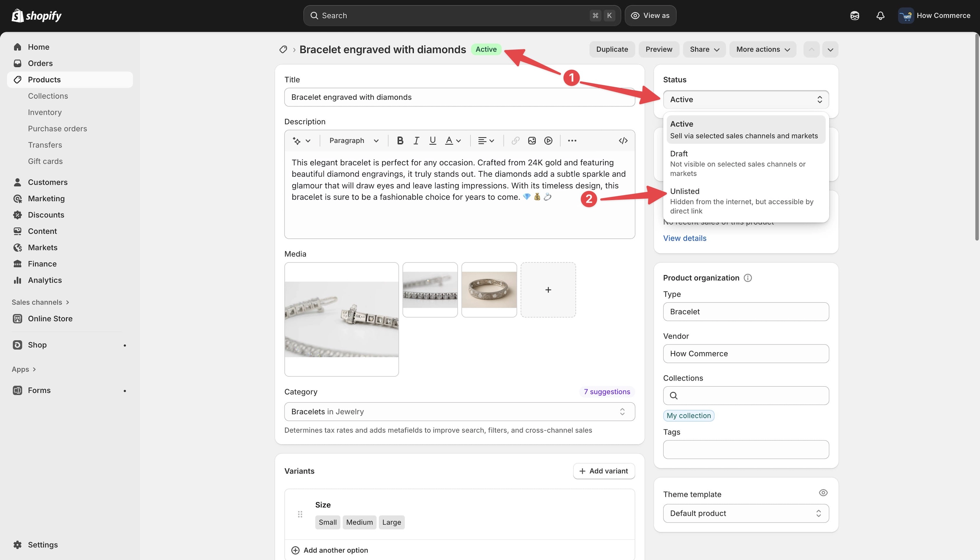Expand the Apps section
Image resolution: width=980 pixels, height=560 pixels.
tap(24, 369)
